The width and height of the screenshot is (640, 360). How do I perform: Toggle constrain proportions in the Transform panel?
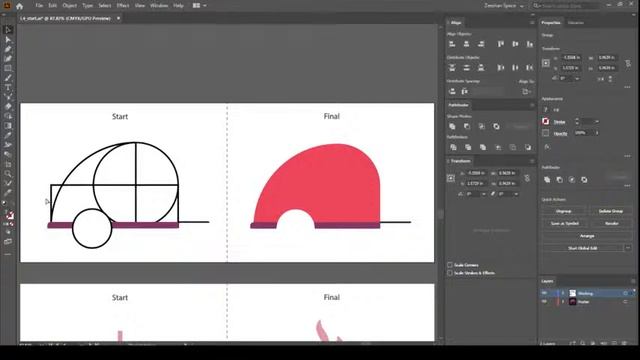[x=527, y=178]
